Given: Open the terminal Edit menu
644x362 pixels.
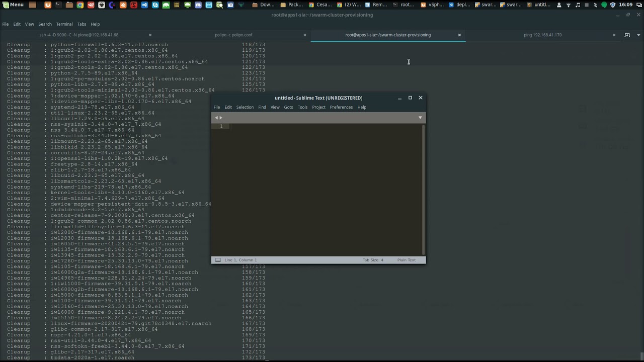Looking at the screenshot, I should click(x=17, y=24).
